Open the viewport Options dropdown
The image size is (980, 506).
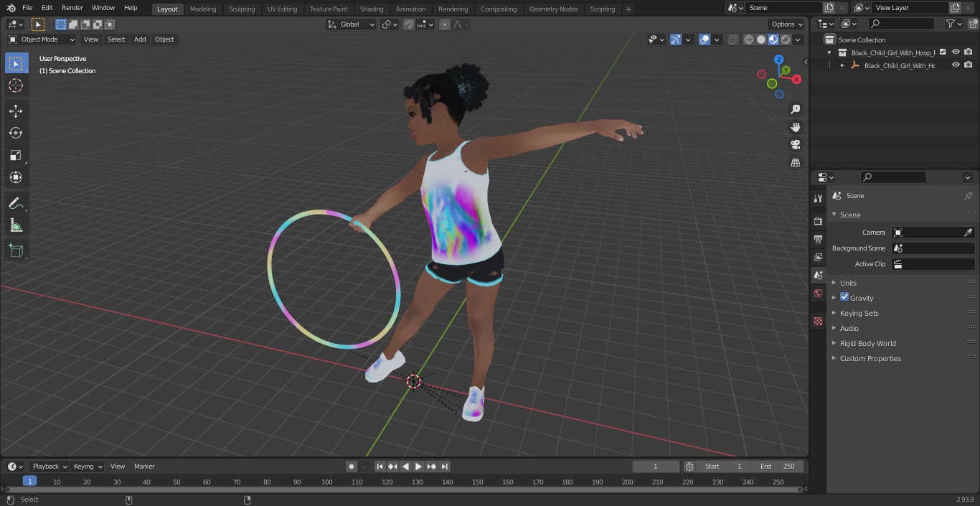point(788,24)
